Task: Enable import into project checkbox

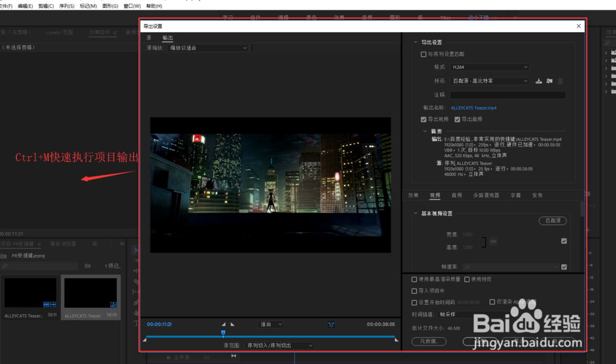Action: 414,291
